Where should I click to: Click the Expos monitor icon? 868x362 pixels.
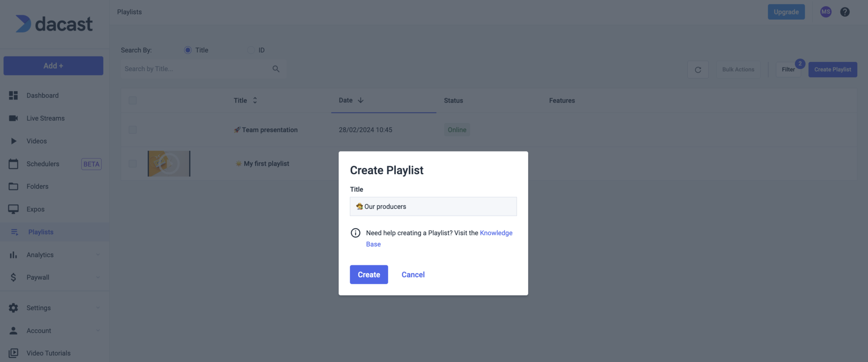tap(14, 209)
